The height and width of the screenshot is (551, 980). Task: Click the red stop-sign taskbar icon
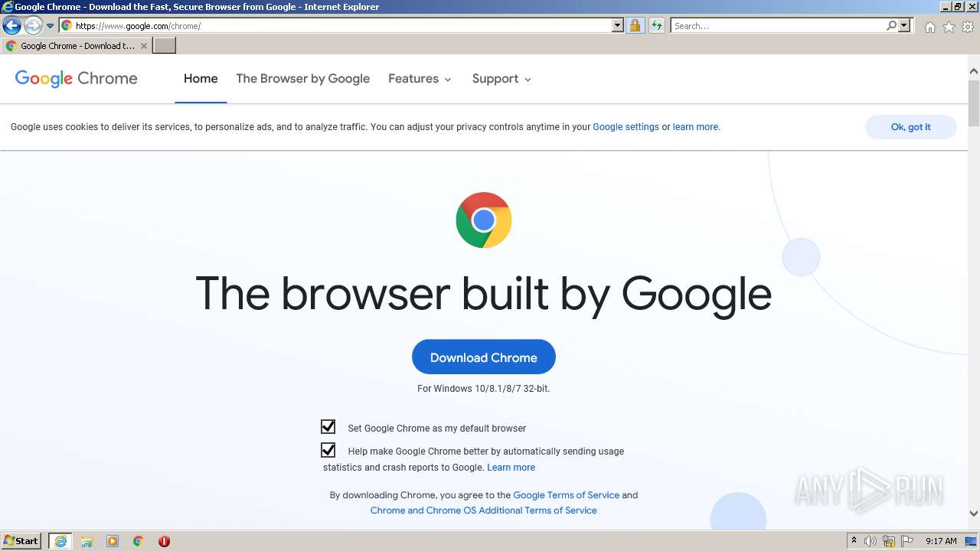[x=164, y=541]
